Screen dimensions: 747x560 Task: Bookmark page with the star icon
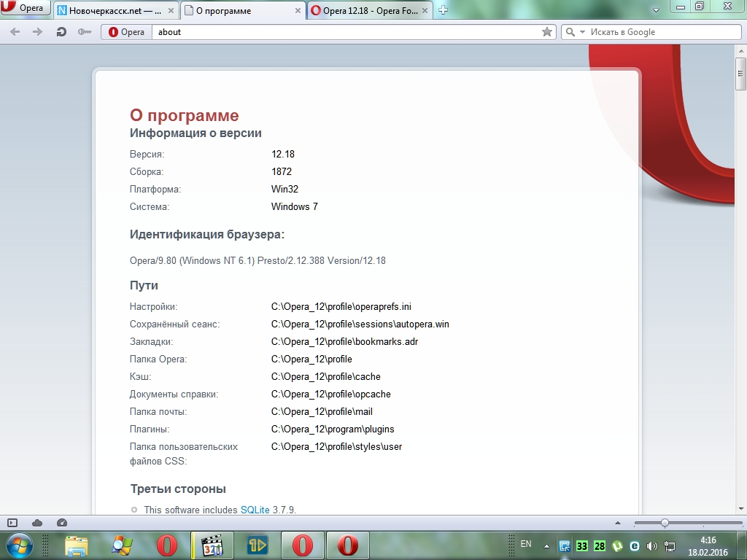click(547, 32)
